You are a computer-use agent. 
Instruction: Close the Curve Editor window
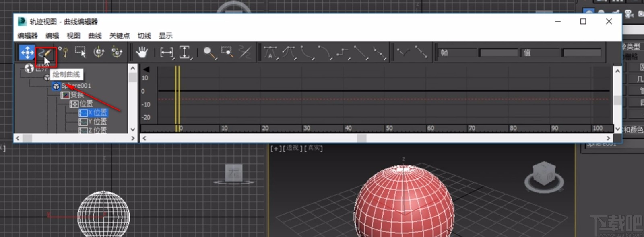(x=609, y=21)
